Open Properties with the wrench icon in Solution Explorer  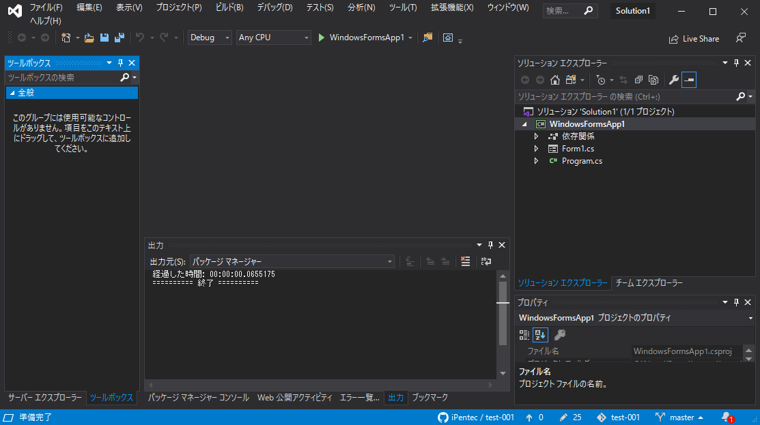pos(674,80)
